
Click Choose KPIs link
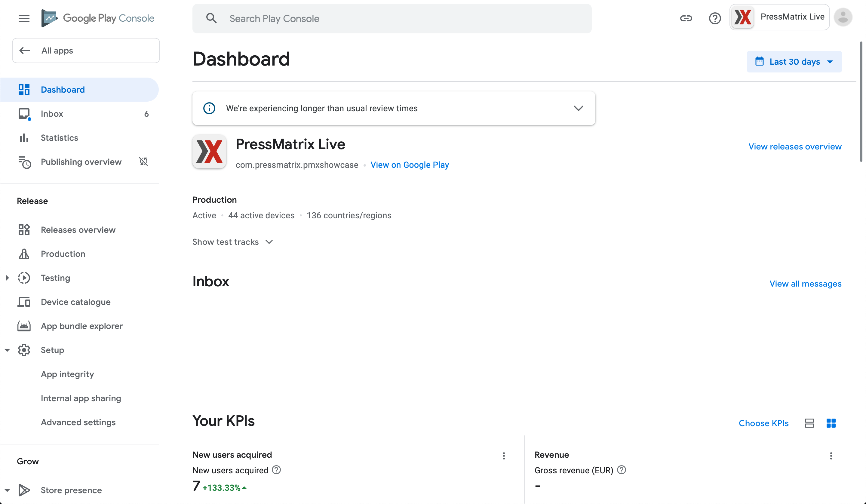click(763, 423)
